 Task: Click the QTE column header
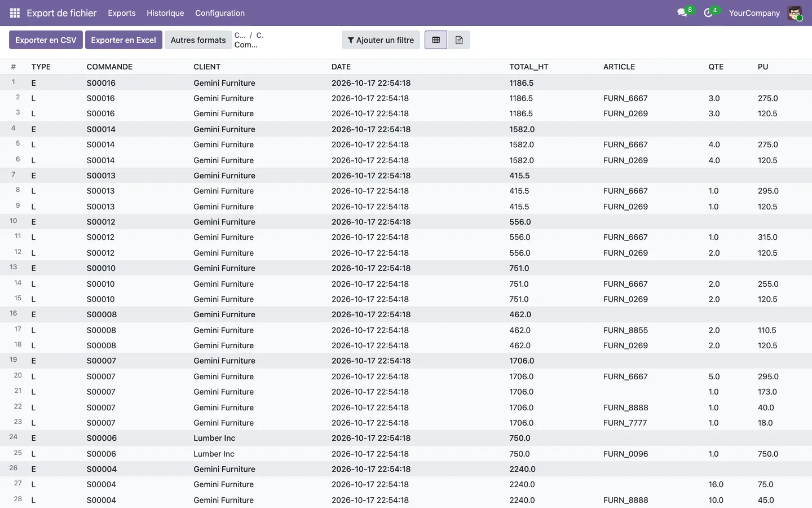coord(716,67)
